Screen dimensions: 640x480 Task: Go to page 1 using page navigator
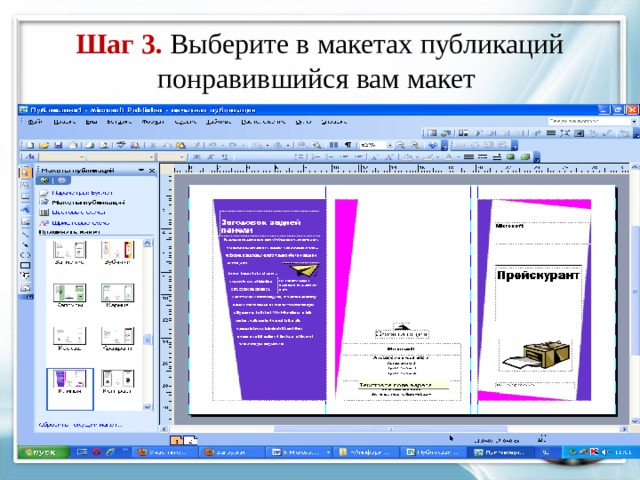176,441
